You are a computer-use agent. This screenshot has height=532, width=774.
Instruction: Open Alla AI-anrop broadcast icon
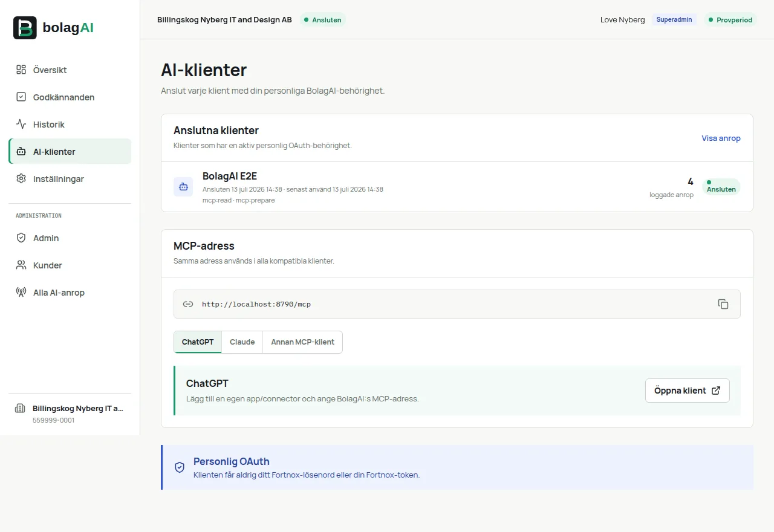tap(21, 292)
